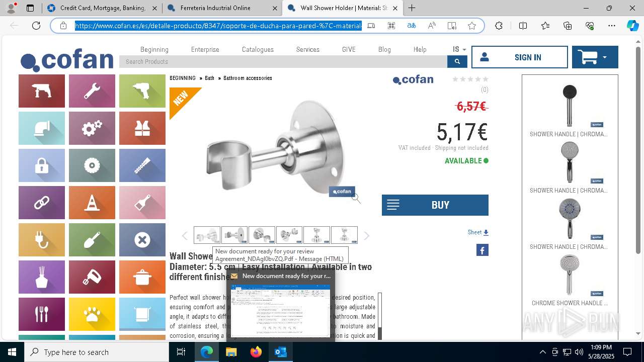Image resolution: width=644 pixels, height=362 pixels.
Task: Open the garden trowel category tile
Action: [x=92, y=240]
